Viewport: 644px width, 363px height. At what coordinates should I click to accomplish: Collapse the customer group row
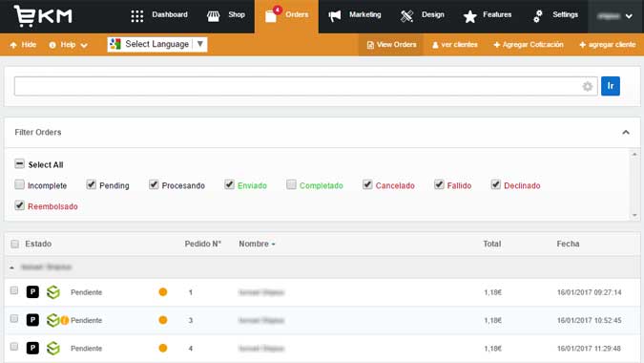11,267
